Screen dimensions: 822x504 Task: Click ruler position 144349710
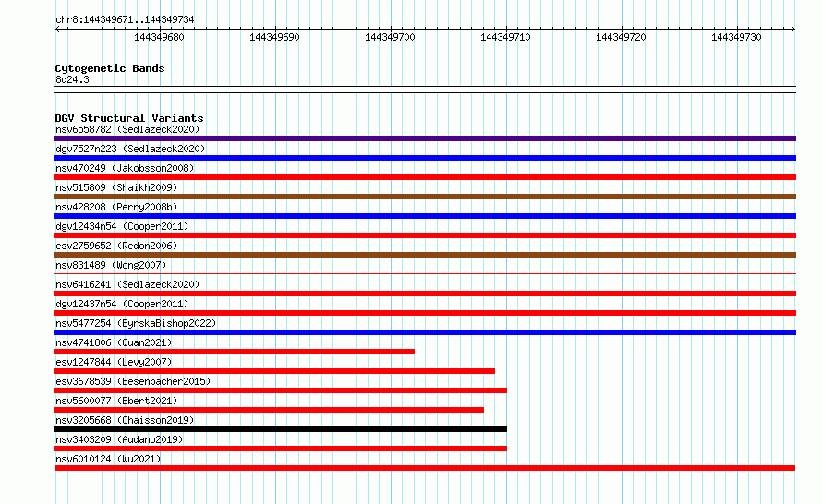click(505, 37)
